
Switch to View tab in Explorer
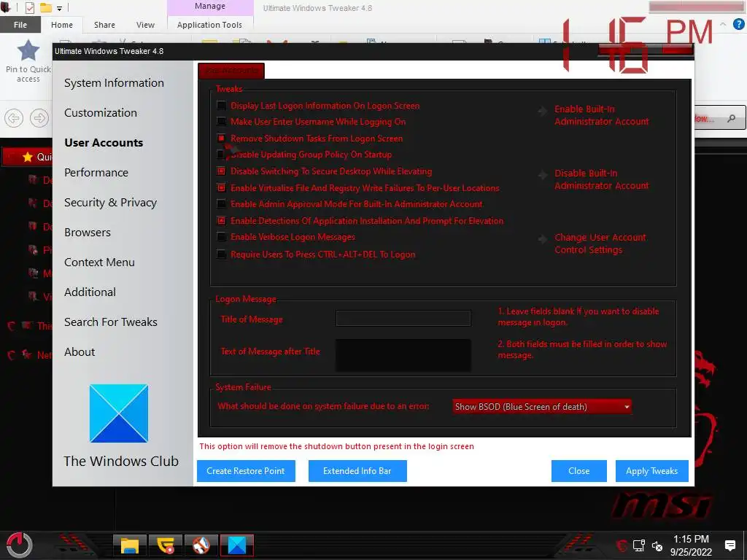pyautogui.click(x=145, y=25)
